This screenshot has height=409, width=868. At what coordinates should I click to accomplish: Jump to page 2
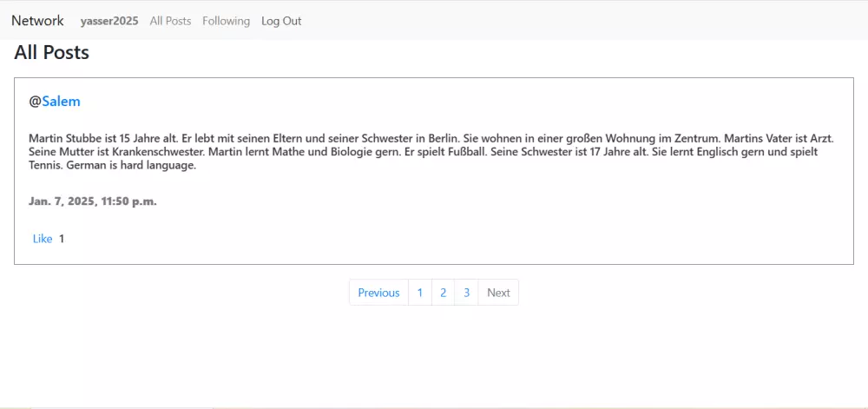click(443, 293)
